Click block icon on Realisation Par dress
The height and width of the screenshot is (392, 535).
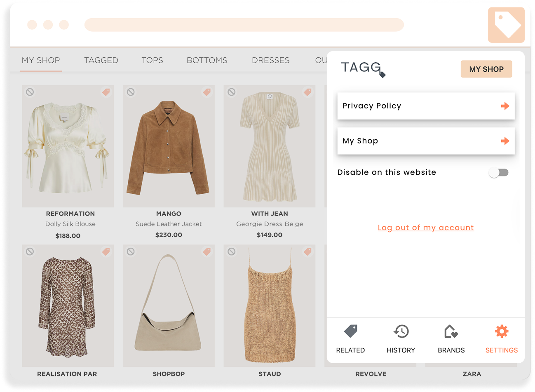click(30, 251)
